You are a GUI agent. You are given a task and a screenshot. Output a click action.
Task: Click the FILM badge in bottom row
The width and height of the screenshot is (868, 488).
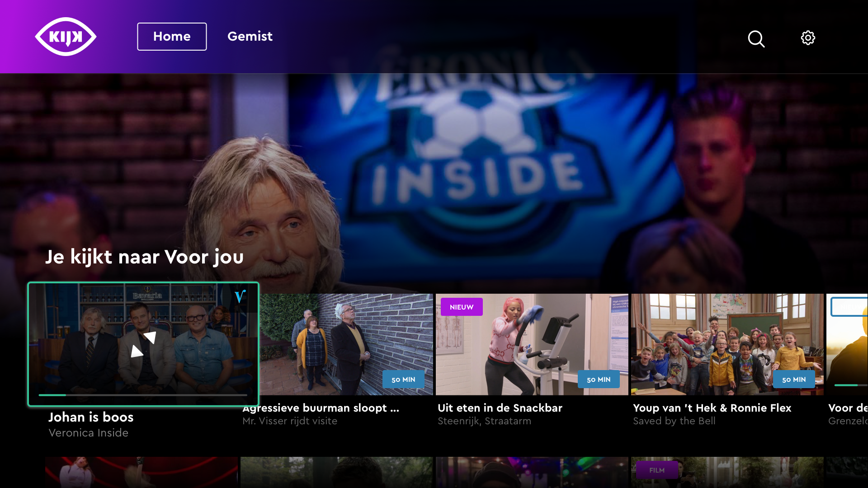click(x=656, y=470)
